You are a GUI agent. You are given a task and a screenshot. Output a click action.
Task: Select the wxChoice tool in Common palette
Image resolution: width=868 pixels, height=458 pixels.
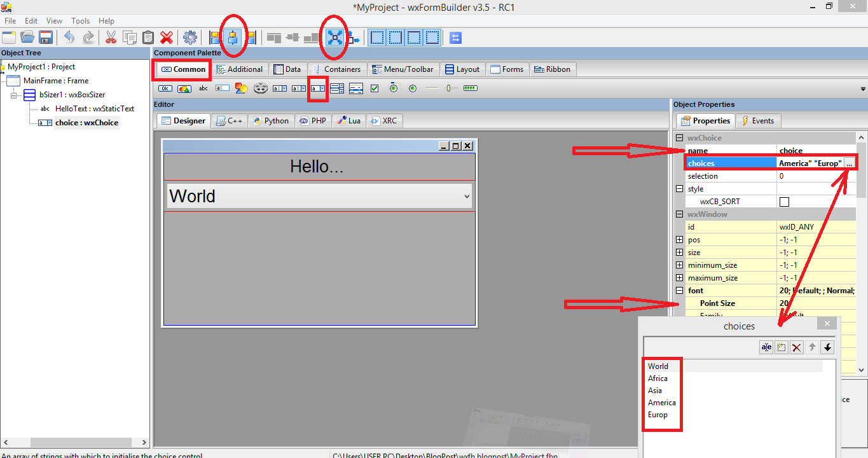(318, 88)
